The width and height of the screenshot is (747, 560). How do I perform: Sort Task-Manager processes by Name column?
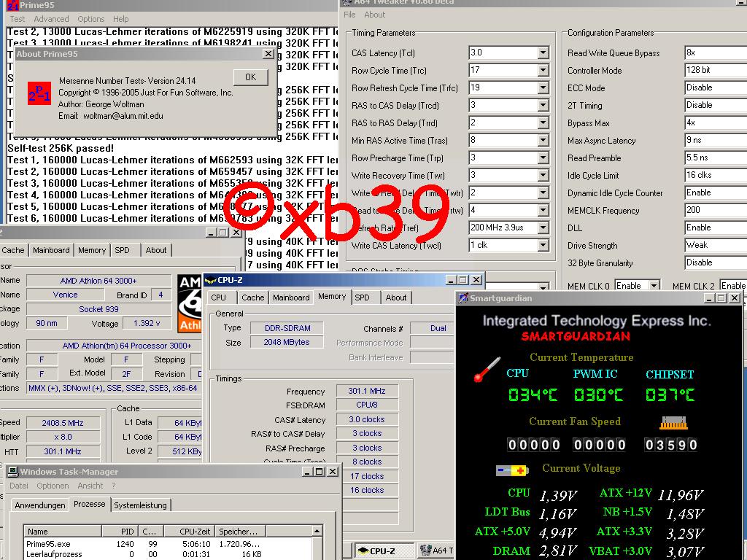63,532
